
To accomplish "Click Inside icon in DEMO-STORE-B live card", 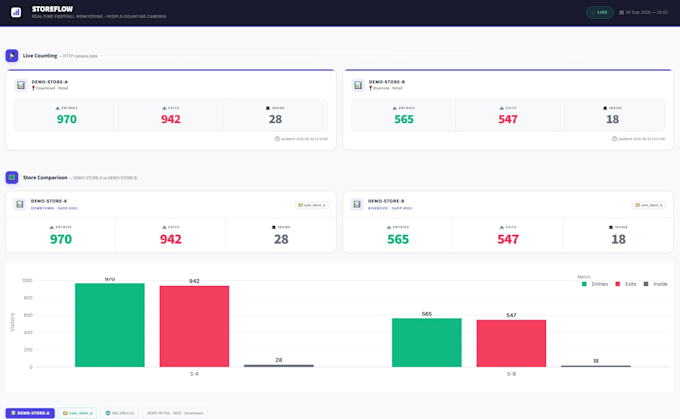I will [x=605, y=108].
